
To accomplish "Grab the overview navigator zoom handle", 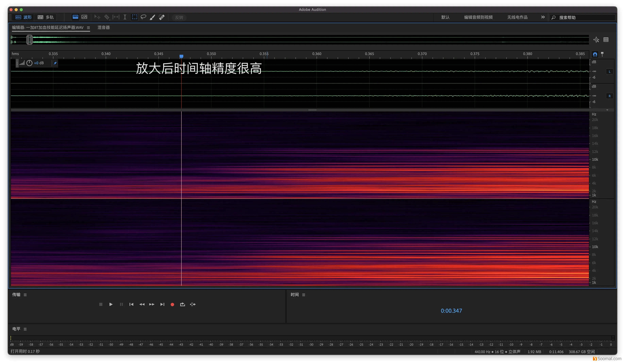I will 30,40.
